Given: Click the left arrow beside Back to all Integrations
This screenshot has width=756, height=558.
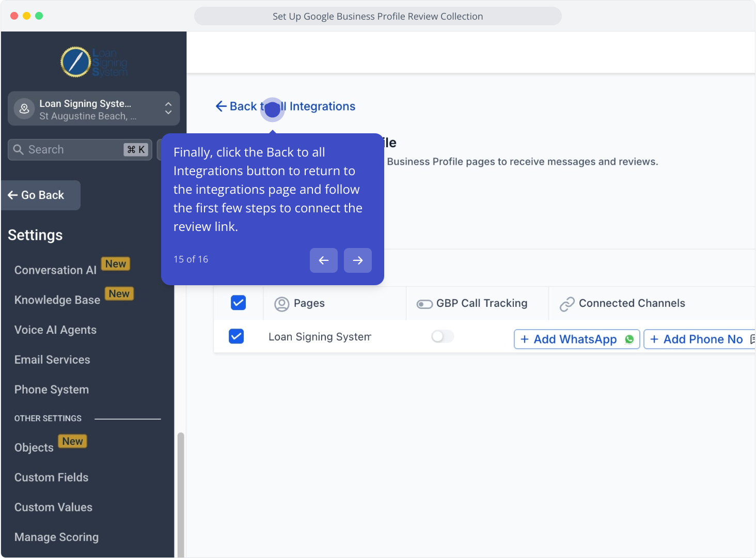Looking at the screenshot, I should click(x=221, y=106).
